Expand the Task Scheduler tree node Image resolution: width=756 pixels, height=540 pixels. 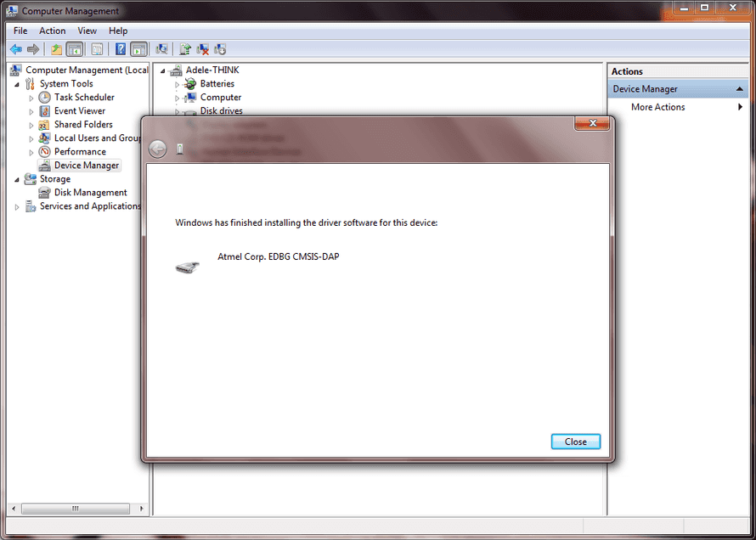31,98
